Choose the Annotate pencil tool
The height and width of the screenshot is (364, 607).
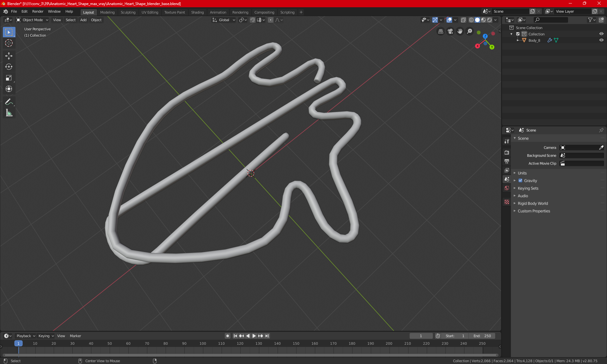[9, 102]
